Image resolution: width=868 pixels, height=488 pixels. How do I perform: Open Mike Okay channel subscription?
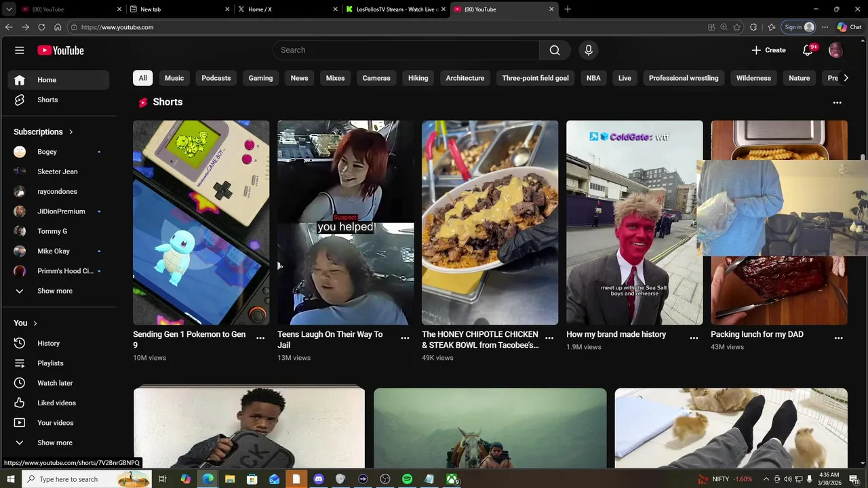tap(58, 251)
